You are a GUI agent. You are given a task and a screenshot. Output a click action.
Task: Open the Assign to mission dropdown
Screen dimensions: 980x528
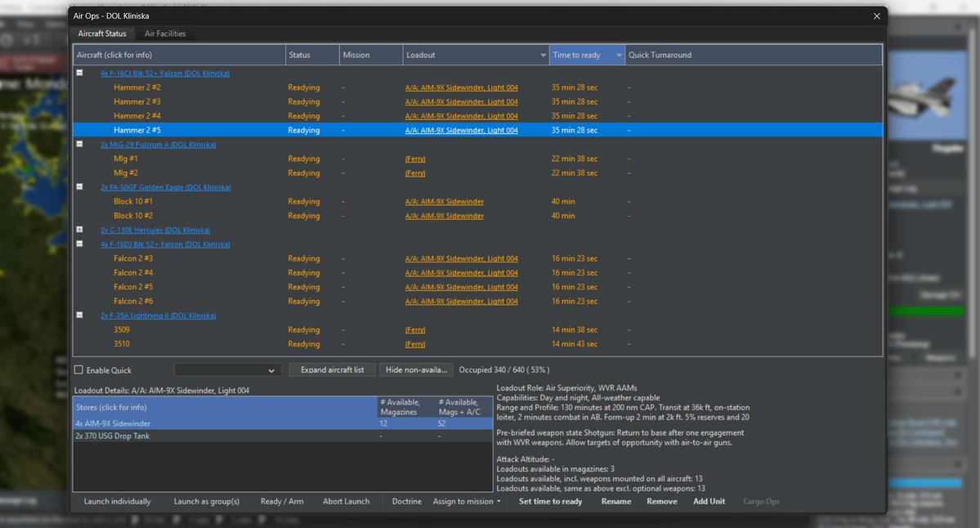click(466, 501)
